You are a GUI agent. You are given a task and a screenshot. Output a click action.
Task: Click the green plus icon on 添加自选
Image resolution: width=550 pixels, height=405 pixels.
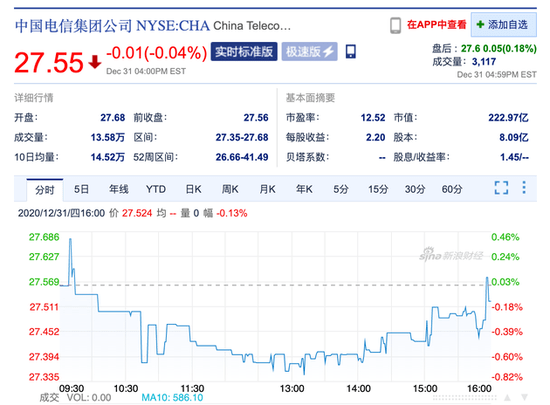[480, 25]
